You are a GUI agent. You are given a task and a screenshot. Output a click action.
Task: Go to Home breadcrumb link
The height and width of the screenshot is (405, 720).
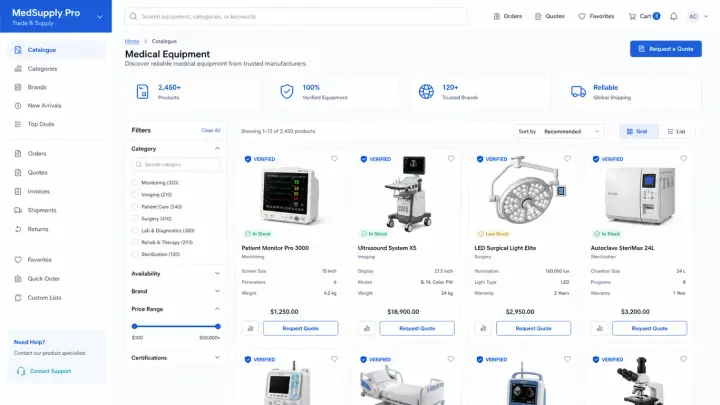pyautogui.click(x=132, y=41)
